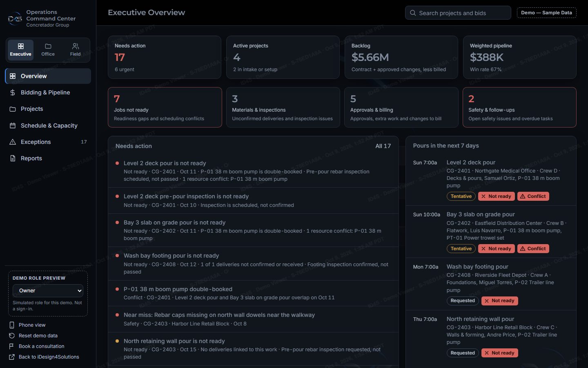The width and height of the screenshot is (588, 368).
Task: Open Overview in the sidebar
Action: pos(48,76)
